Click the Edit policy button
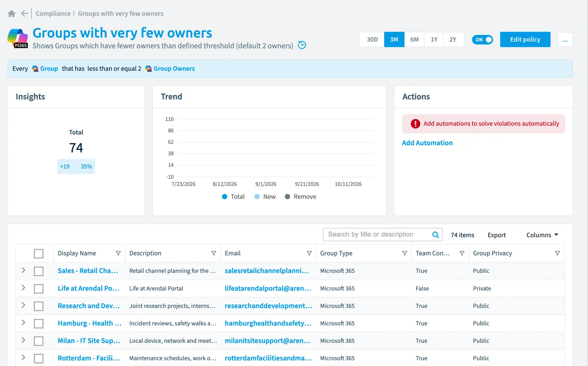Image resolution: width=588 pixels, height=366 pixels. coord(525,39)
